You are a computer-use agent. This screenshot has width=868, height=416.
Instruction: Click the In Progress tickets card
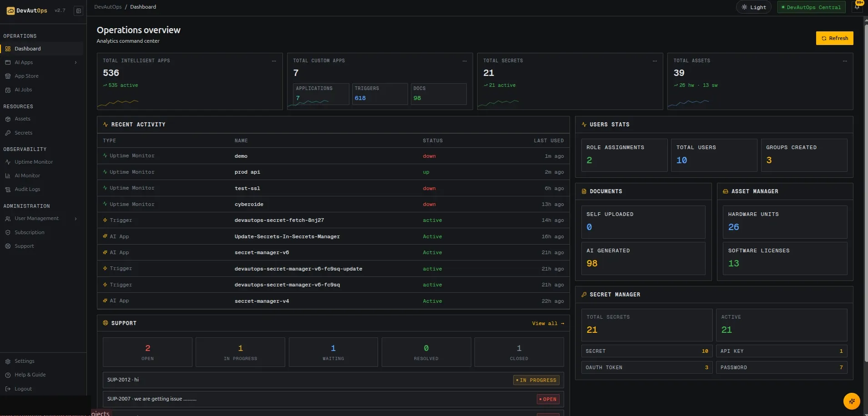[240, 352]
